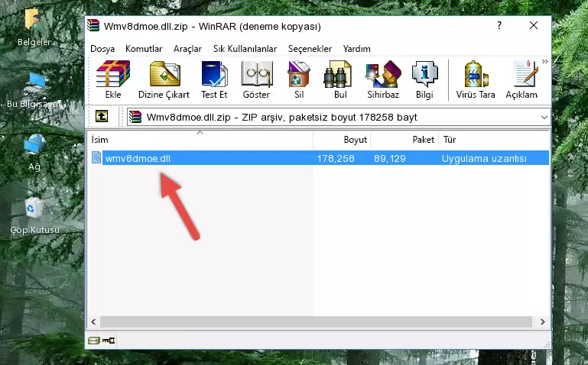Screen dimensions: 588x365
Task: Show archive Bilgi information
Action: (x=424, y=79)
